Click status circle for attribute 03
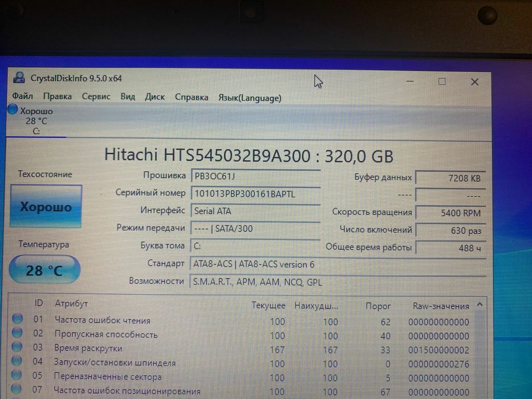The height and width of the screenshot is (399, 532). tap(17, 347)
